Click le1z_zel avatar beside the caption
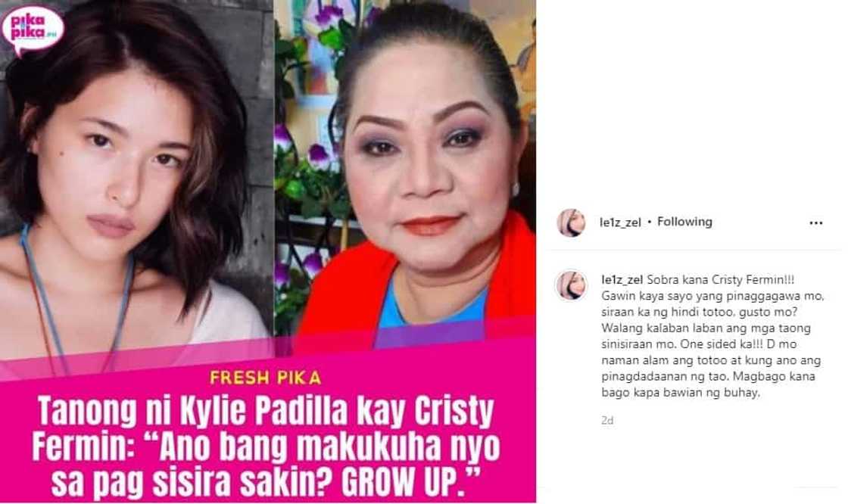This screenshot has height=504, width=848. [x=571, y=285]
